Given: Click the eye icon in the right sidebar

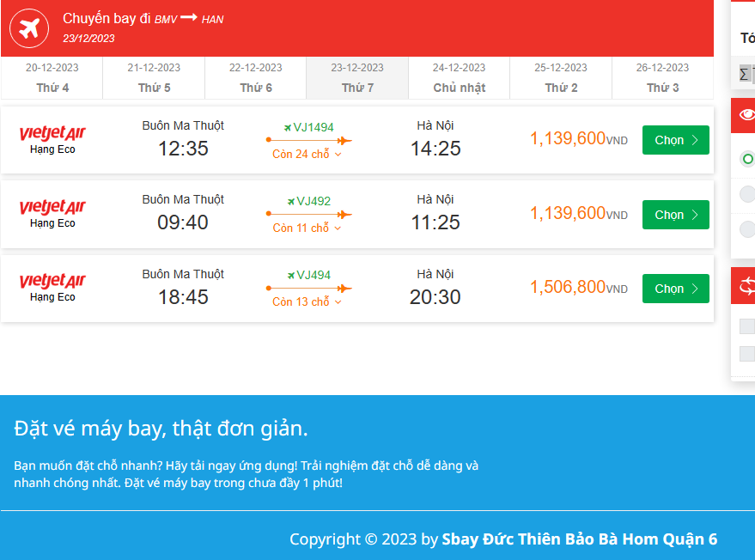Looking at the screenshot, I should [746, 116].
